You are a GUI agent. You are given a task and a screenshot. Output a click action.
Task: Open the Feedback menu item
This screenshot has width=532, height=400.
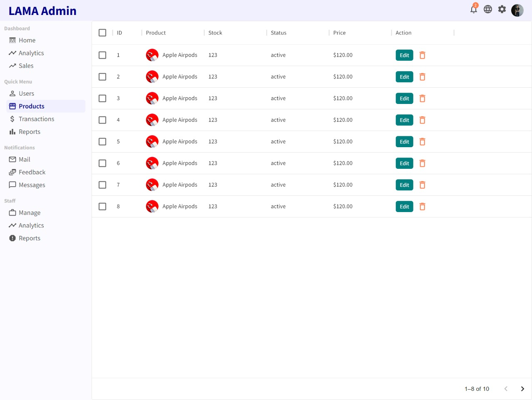click(x=46, y=172)
